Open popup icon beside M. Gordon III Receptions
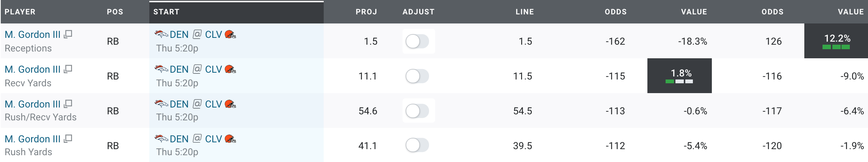Screen dimensions: 868x162 tap(68, 34)
